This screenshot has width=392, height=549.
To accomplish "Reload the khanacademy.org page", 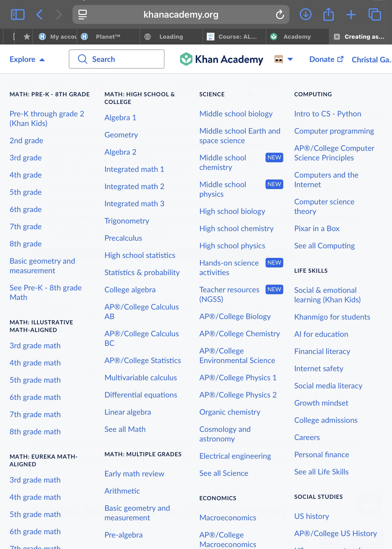I will click(280, 15).
